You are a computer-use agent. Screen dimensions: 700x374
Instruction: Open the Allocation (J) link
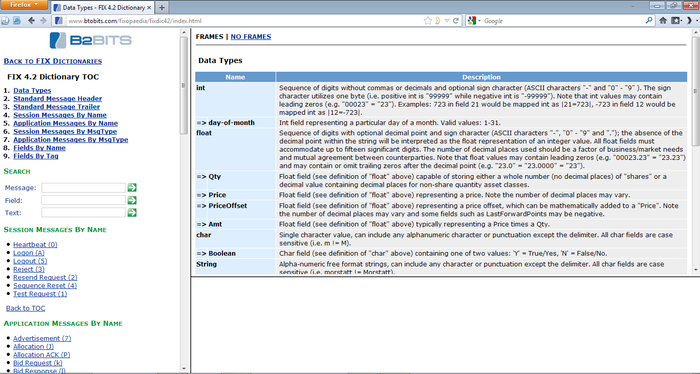click(33, 346)
